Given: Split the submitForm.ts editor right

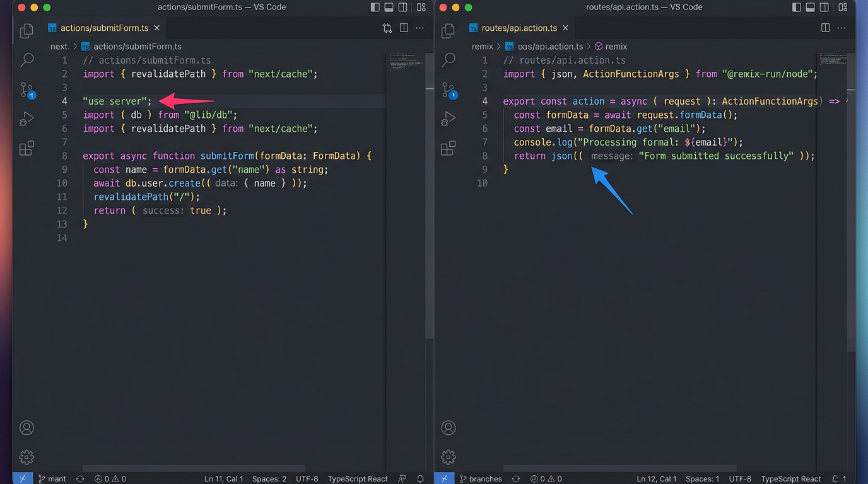Looking at the screenshot, I should pyautogui.click(x=404, y=28).
